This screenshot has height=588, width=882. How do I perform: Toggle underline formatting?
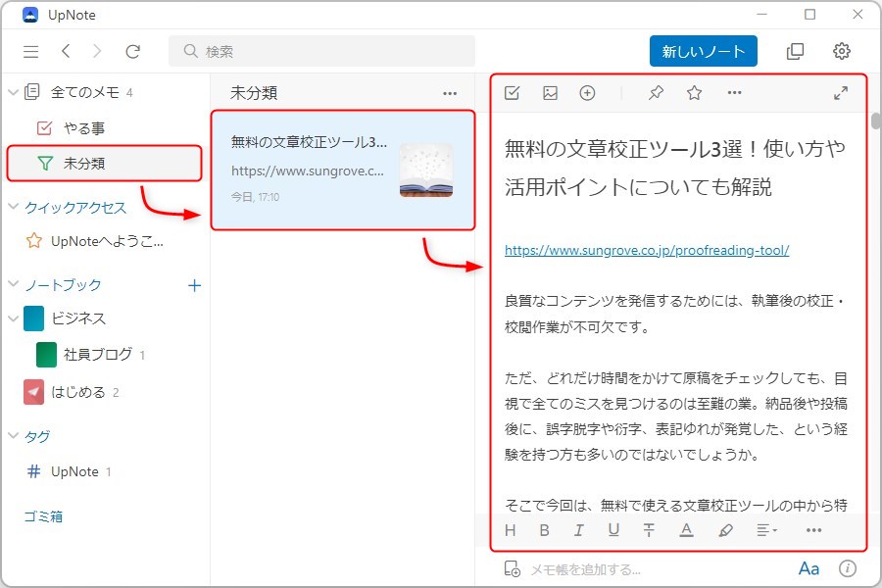[613, 530]
